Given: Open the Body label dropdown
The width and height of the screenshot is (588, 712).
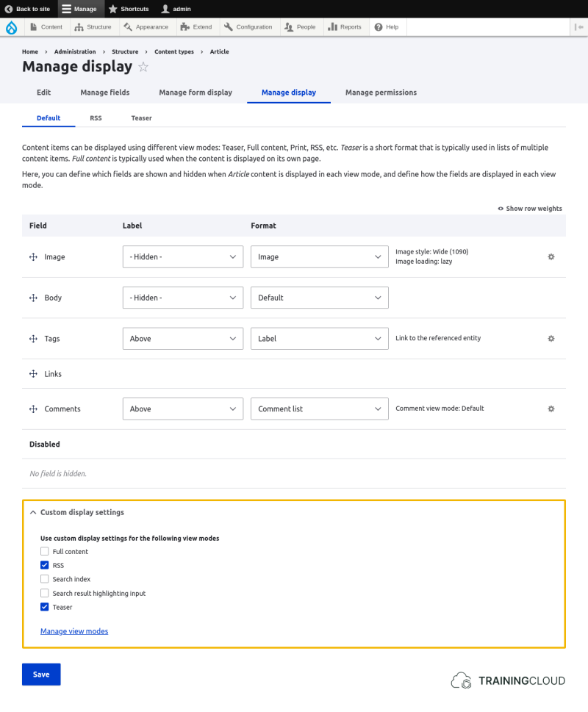Looking at the screenshot, I should tap(183, 298).
